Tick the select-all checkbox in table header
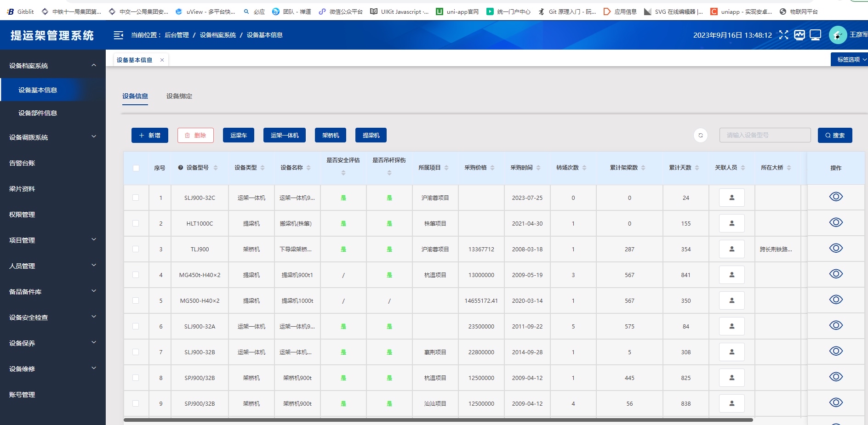The width and height of the screenshot is (868, 425). pos(136,168)
